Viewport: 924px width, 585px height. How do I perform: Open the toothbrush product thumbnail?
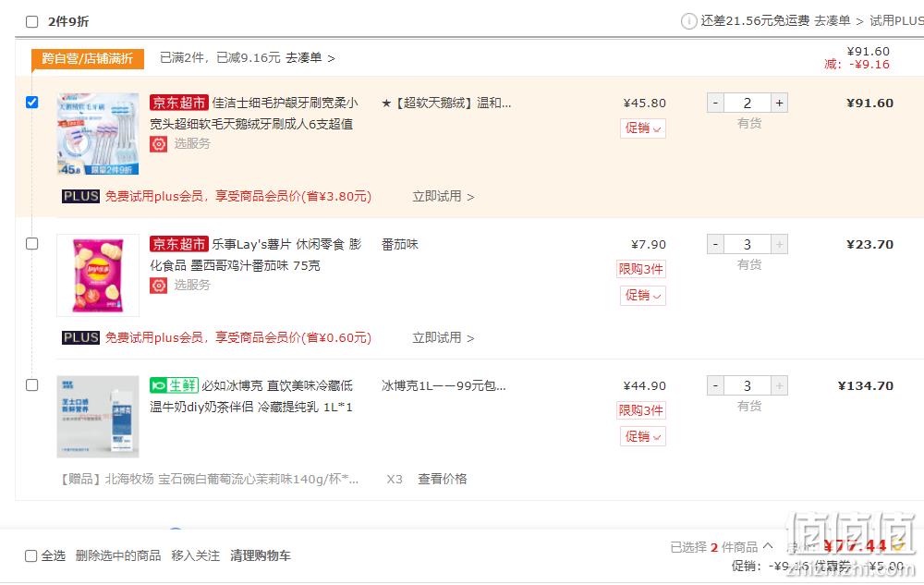pos(98,134)
